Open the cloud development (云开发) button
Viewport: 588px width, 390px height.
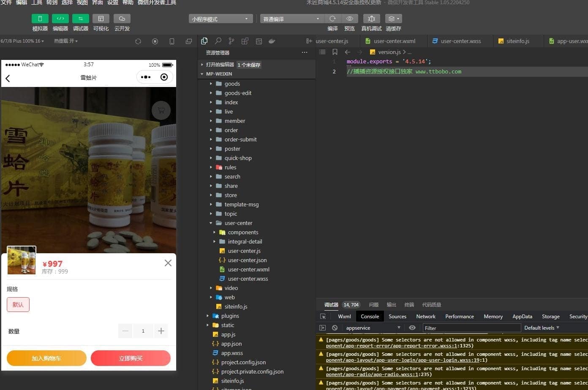point(122,19)
